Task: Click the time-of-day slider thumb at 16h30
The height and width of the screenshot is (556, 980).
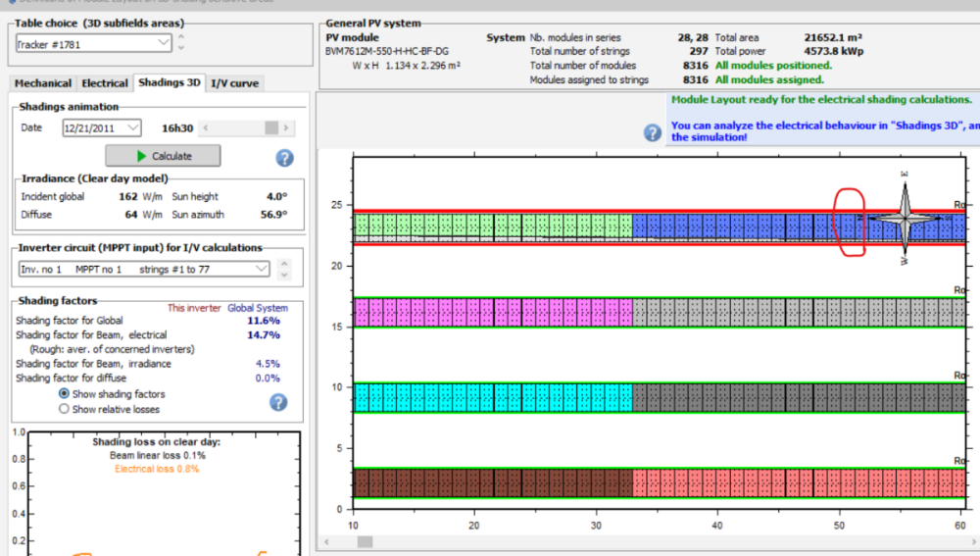Action: (x=271, y=127)
